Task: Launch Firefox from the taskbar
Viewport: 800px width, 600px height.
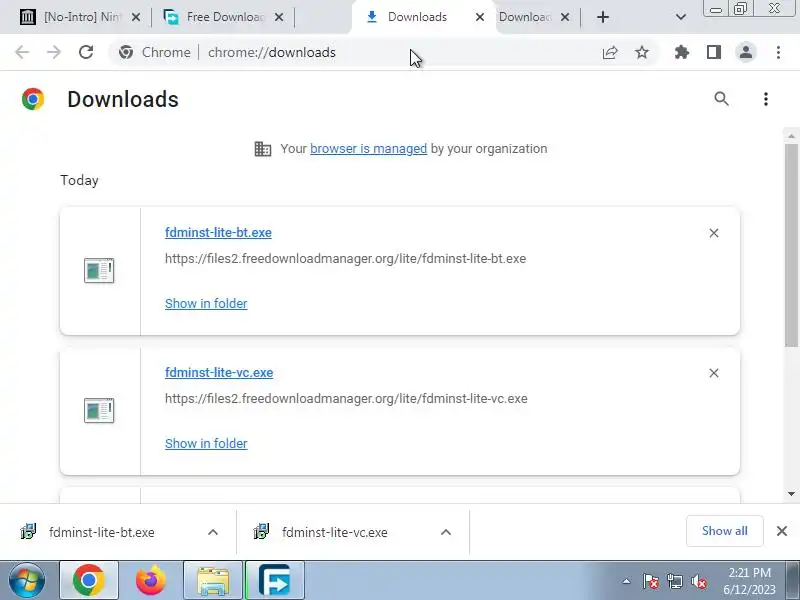Action: [x=151, y=581]
